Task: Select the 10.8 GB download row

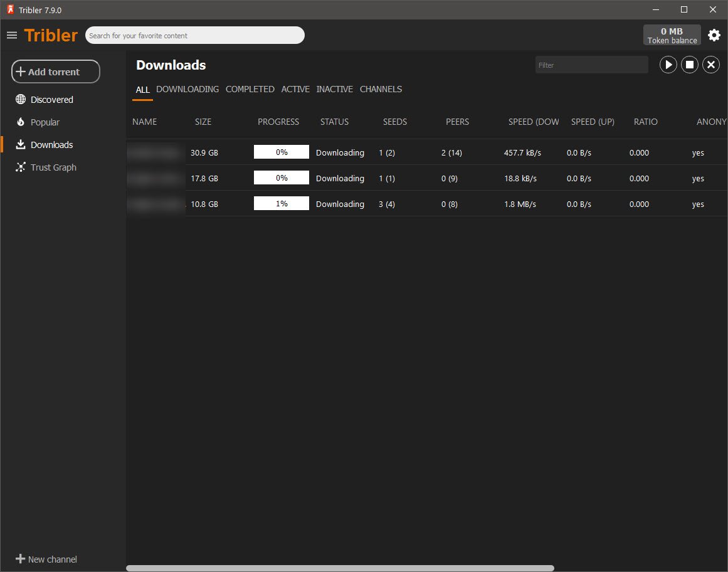Action: click(427, 204)
